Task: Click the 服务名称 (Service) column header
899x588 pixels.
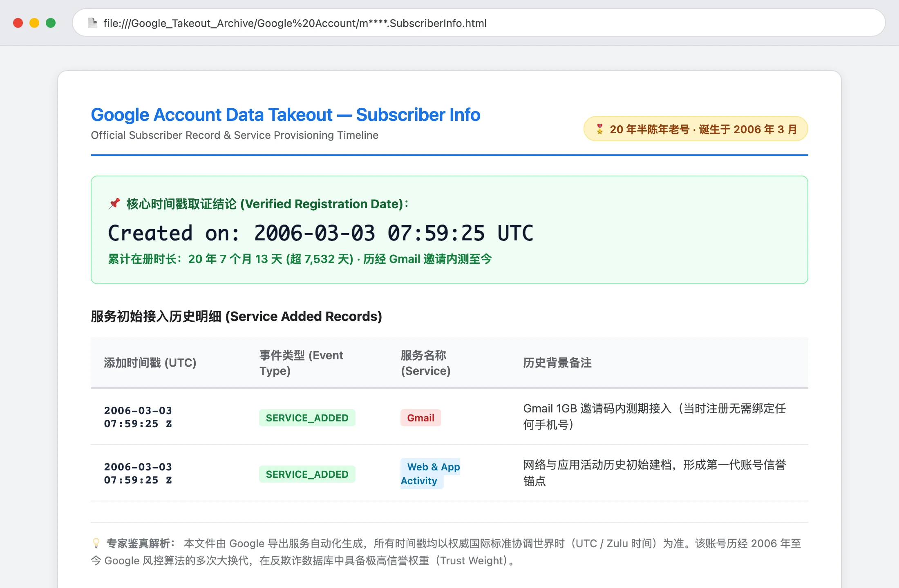Action: coord(425,363)
